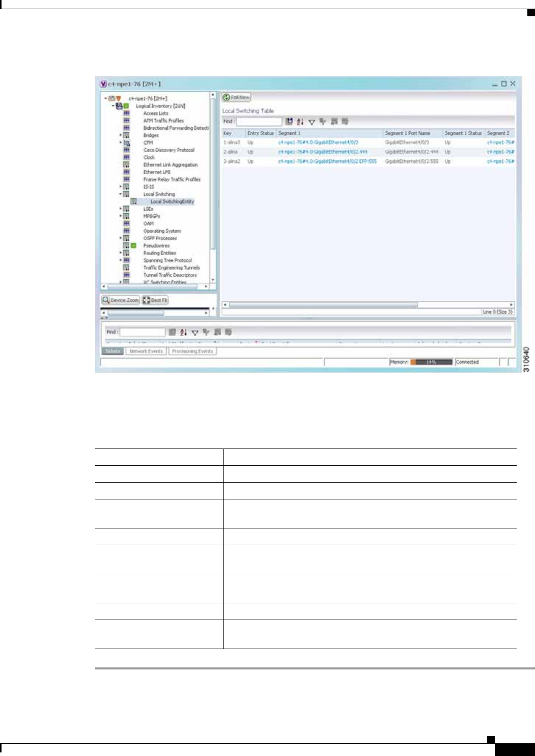Select Clock in the inventory tree
Viewport: 535px width, 756px height.
click(149, 157)
